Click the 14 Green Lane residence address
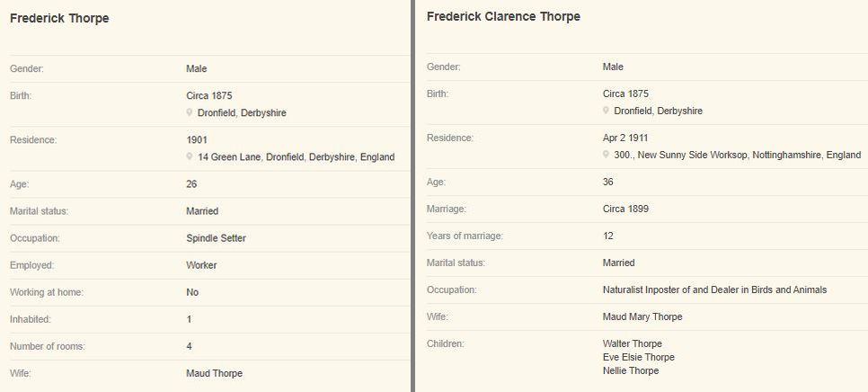 [x=297, y=157]
